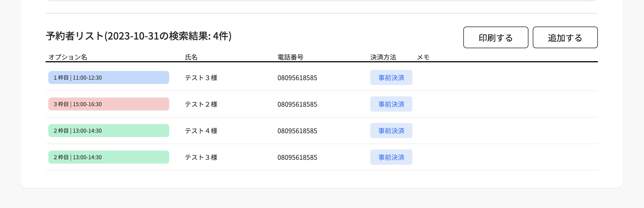Click the 事前決済 badge for テスト４様

391,131
